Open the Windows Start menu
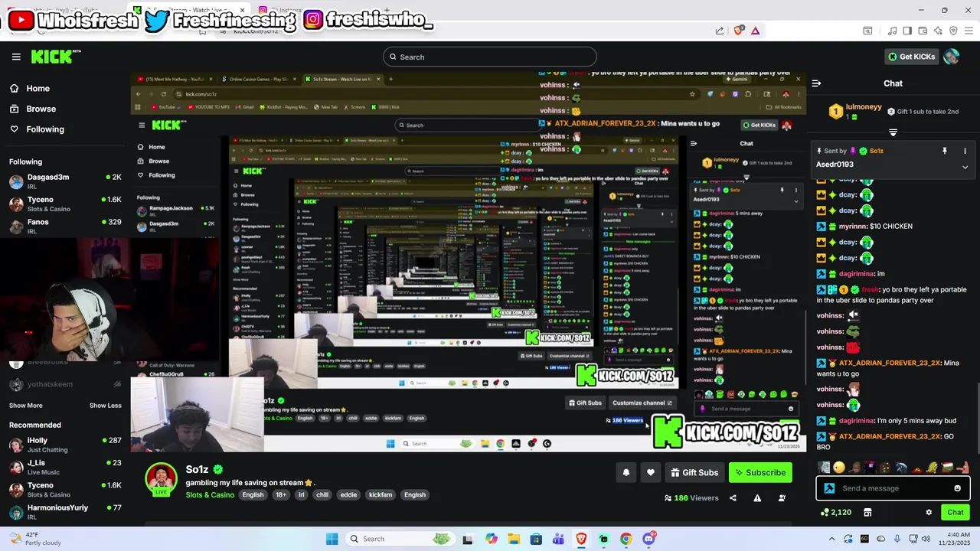Viewport: 980px width, 551px height. tap(332, 539)
